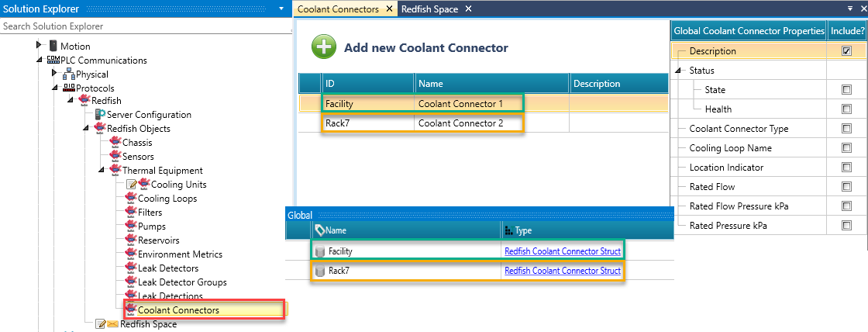Check the Rated Flow include checkbox

(x=846, y=187)
